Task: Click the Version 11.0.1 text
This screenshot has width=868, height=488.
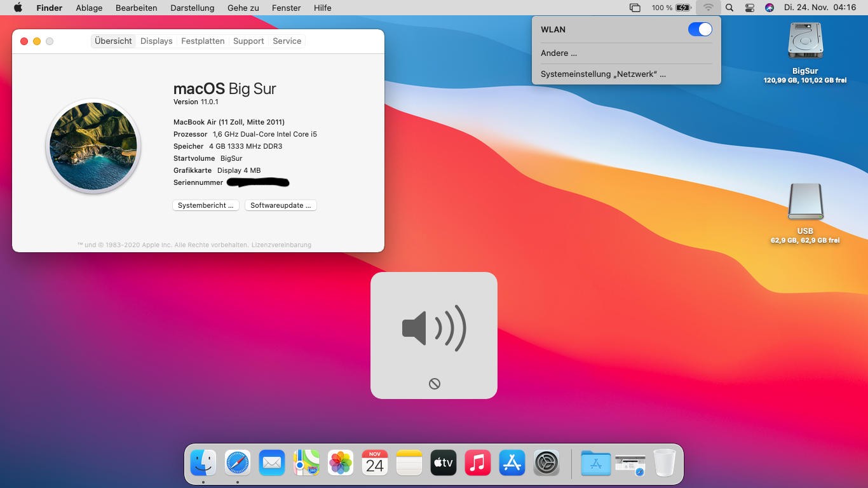Action: point(196,102)
